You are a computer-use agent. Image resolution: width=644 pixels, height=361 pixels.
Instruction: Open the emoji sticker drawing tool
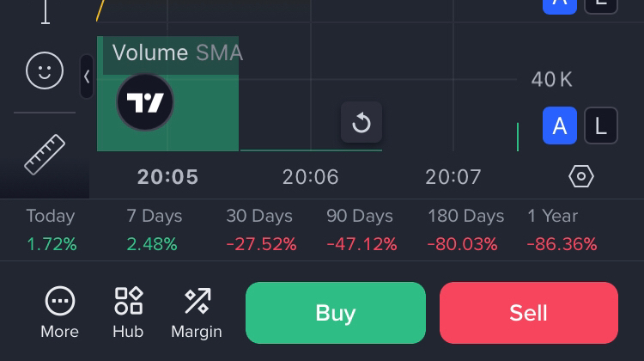click(45, 71)
